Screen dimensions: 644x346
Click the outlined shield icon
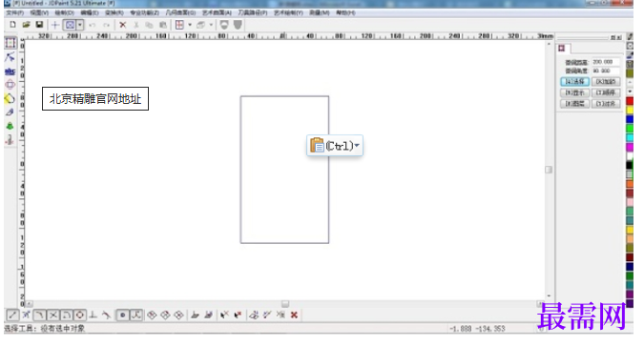point(224,25)
